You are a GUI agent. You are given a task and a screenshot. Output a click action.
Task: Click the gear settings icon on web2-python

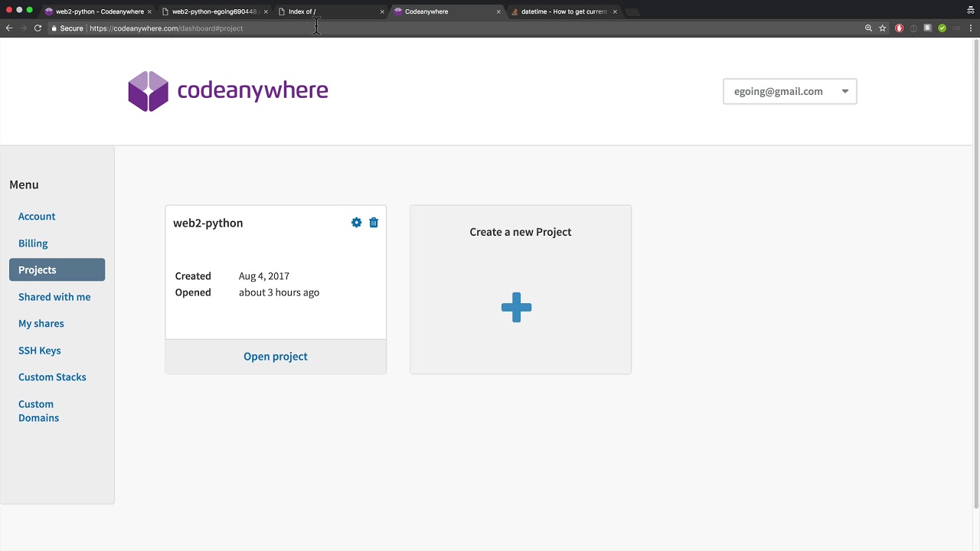click(356, 223)
